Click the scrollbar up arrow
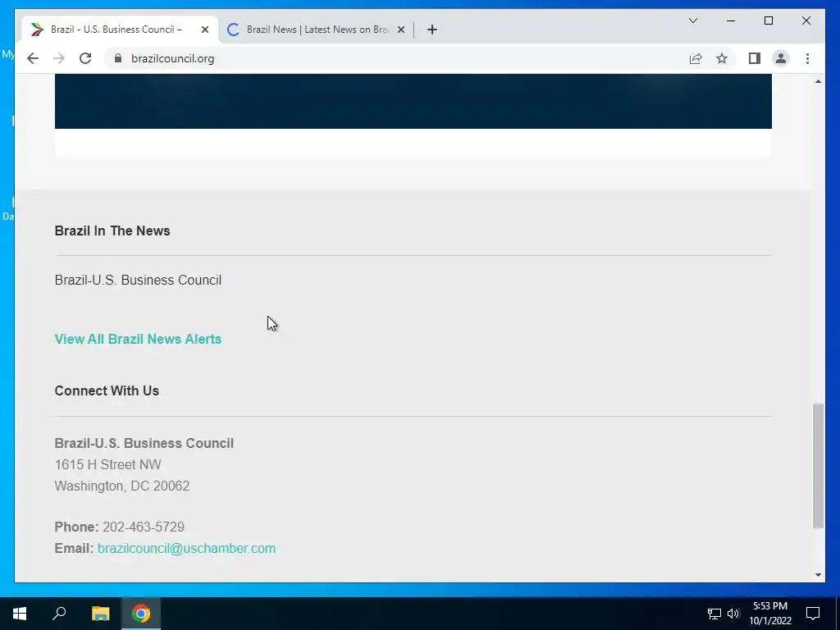Viewport: 840px width, 630px height. coord(818,81)
